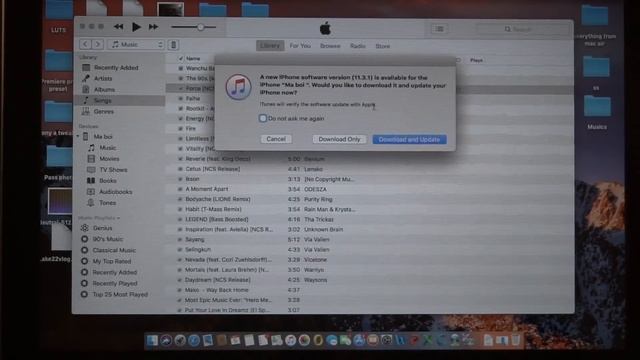Open Tones under the Ma boi device
The height and width of the screenshot is (360, 640).
tap(107, 203)
